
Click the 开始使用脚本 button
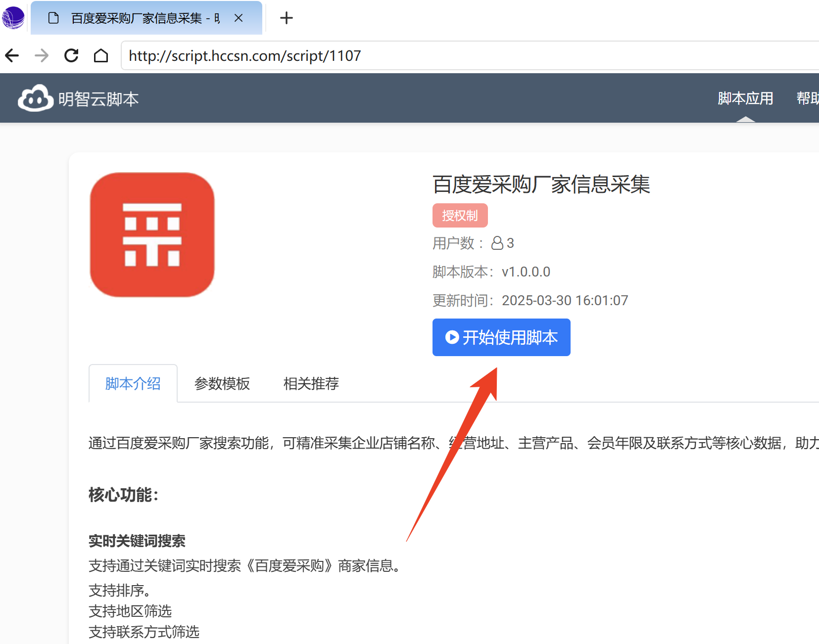[501, 337]
